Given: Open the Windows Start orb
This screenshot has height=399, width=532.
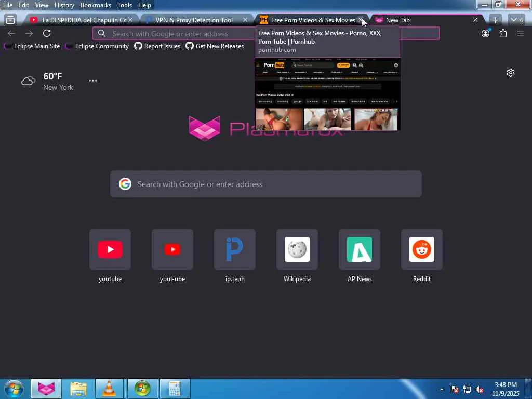Looking at the screenshot, I should (14, 389).
